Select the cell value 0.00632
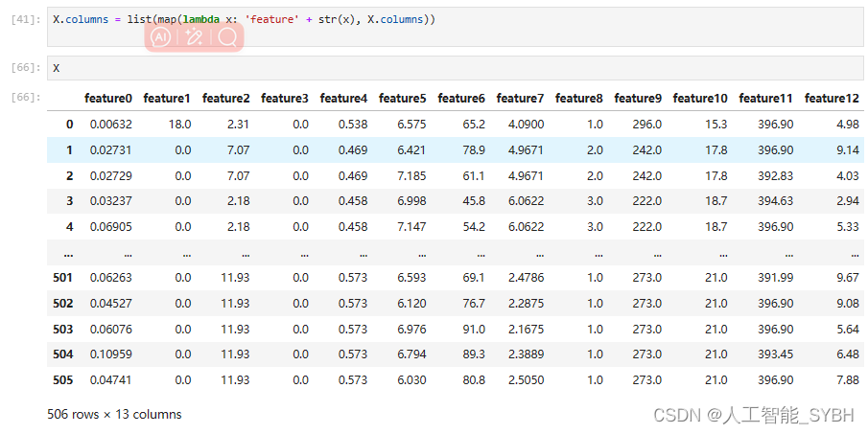868x434 pixels. 110,125
